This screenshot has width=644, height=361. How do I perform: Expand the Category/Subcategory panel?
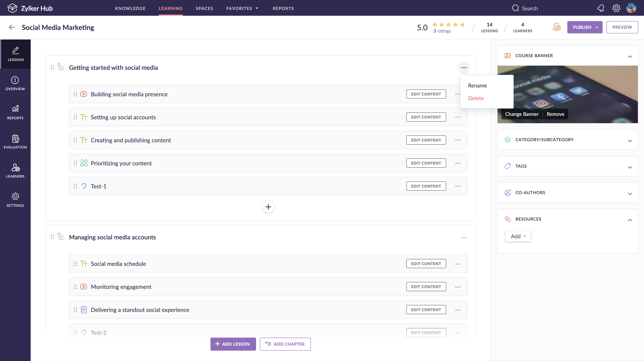630,141
